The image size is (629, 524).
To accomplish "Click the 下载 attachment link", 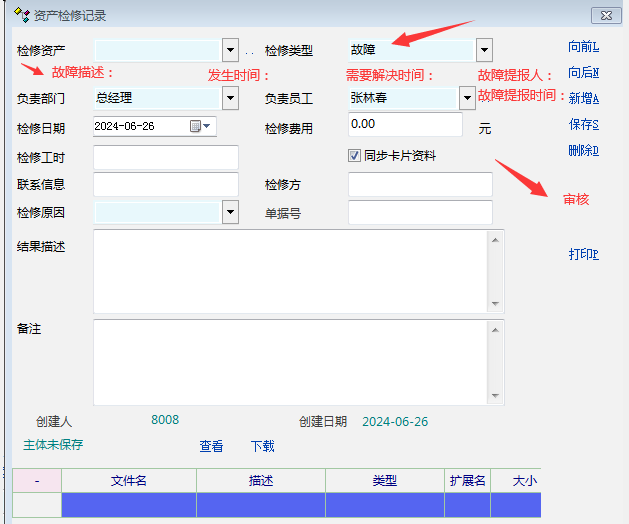I will click(262, 447).
